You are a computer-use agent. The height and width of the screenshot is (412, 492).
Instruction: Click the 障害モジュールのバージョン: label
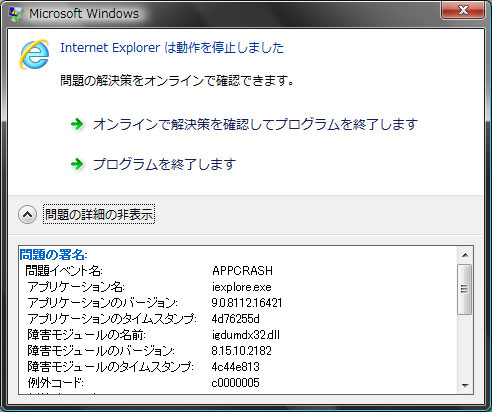pyautogui.click(x=101, y=351)
